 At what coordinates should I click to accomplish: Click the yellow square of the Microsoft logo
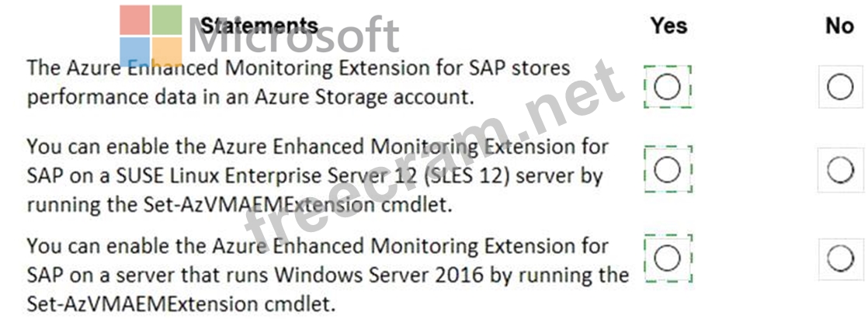tap(166, 51)
